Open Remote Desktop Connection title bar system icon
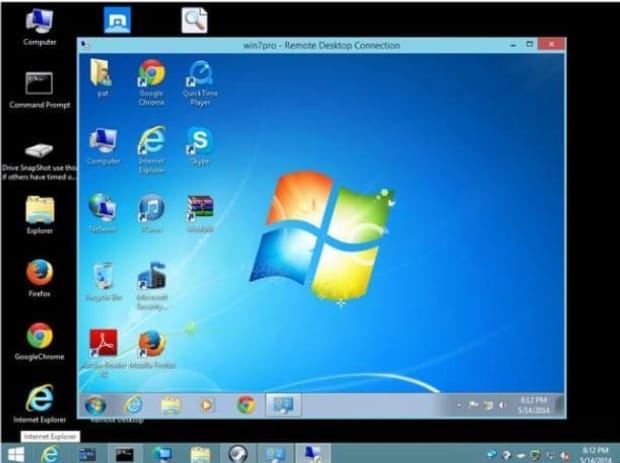This screenshot has height=463, width=620. point(85,45)
